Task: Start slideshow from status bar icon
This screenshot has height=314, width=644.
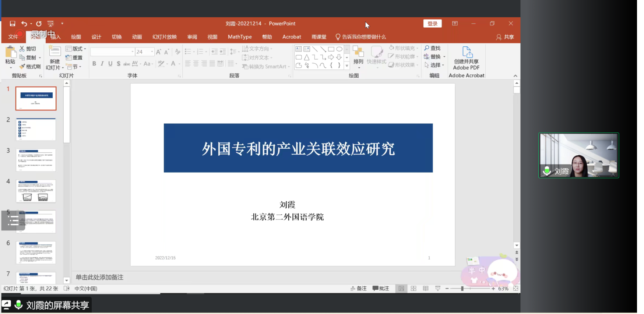Action: pos(438,289)
